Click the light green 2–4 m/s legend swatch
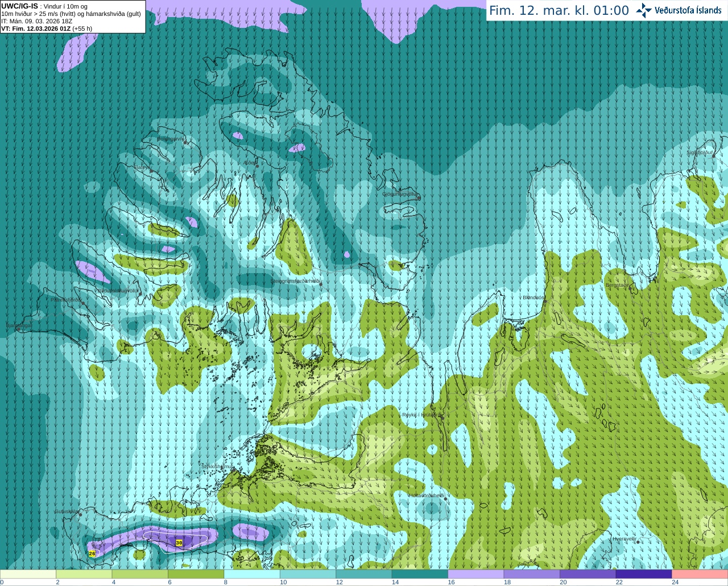Screen dimensions: 728x586 tap(84, 574)
